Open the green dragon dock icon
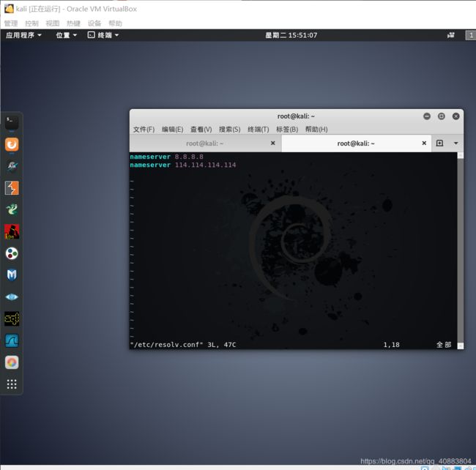 tap(12, 209)
